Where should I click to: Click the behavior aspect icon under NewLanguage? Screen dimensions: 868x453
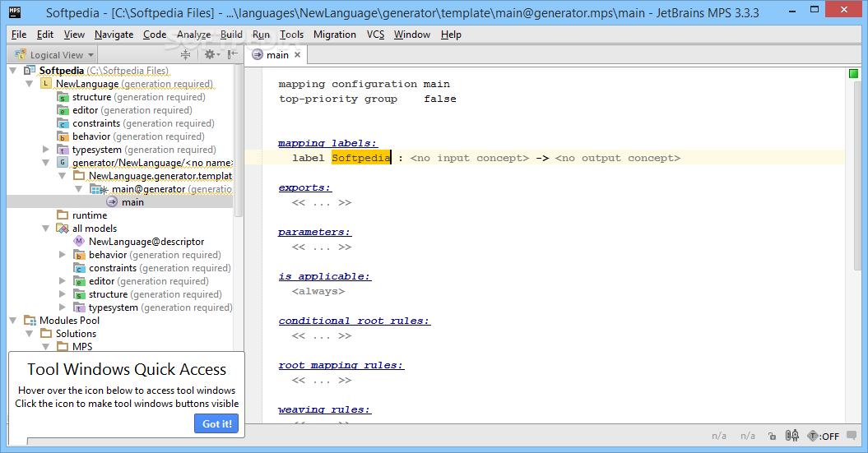[x=63, y=136]
